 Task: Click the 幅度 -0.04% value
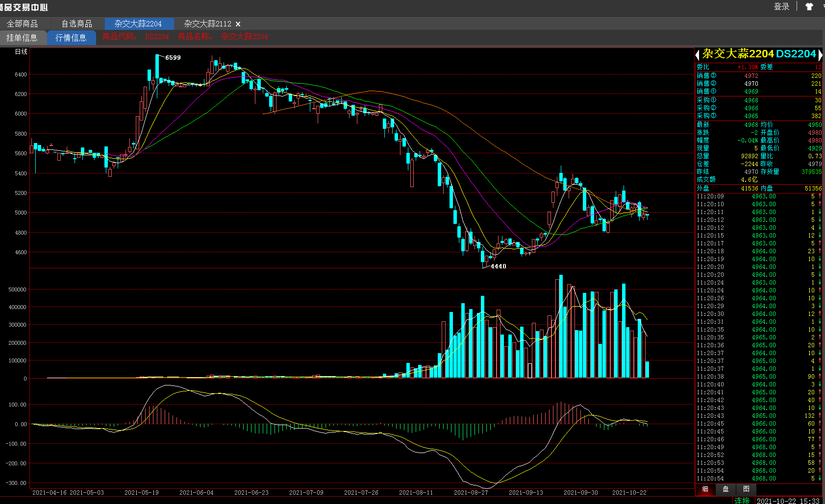coord(748,141)
